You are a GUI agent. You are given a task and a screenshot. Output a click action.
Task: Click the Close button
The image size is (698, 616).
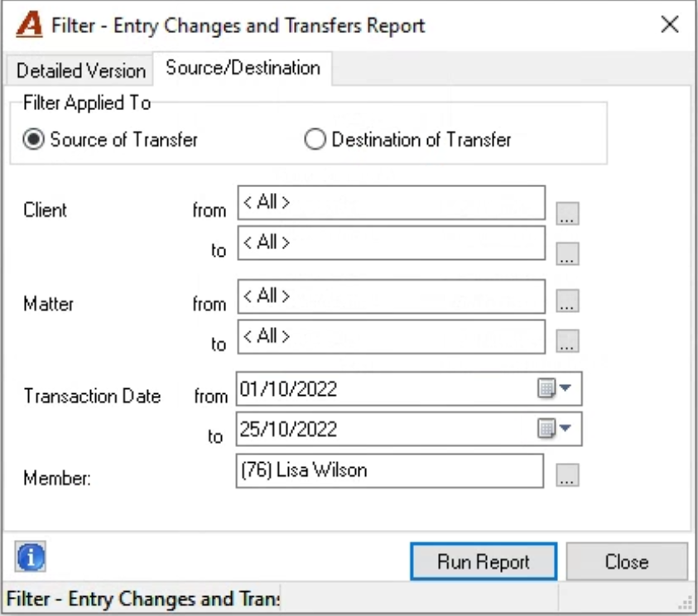click(x=627, y=561)
